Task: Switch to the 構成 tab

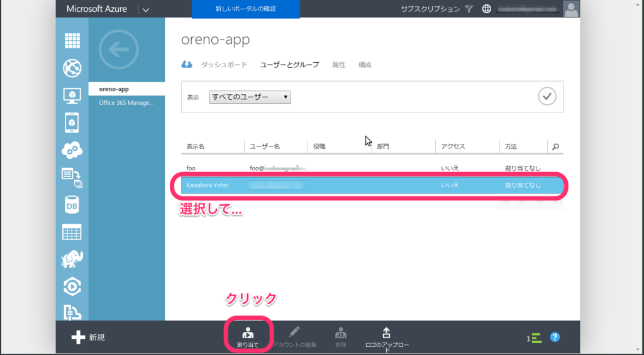Action: (x=365, y=65)
